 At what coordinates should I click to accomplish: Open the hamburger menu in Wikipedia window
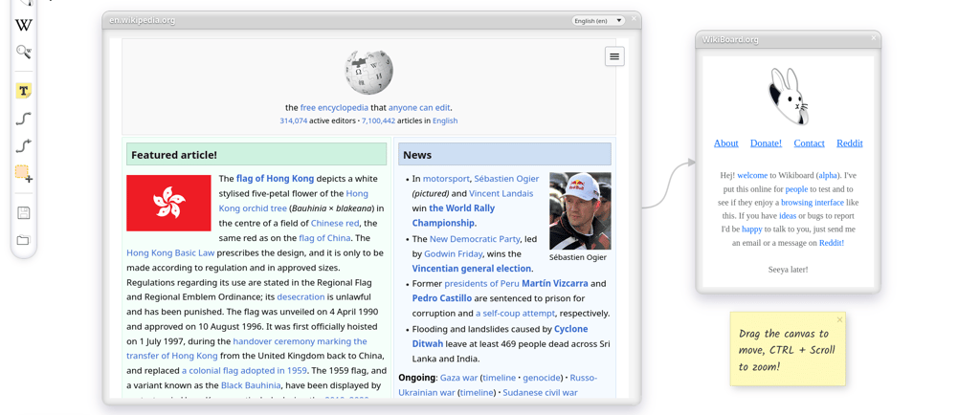coord(614,56)
